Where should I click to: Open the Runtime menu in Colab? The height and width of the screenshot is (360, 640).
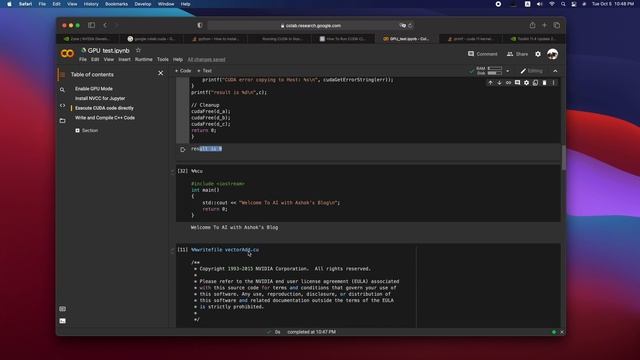coord(144,60)
